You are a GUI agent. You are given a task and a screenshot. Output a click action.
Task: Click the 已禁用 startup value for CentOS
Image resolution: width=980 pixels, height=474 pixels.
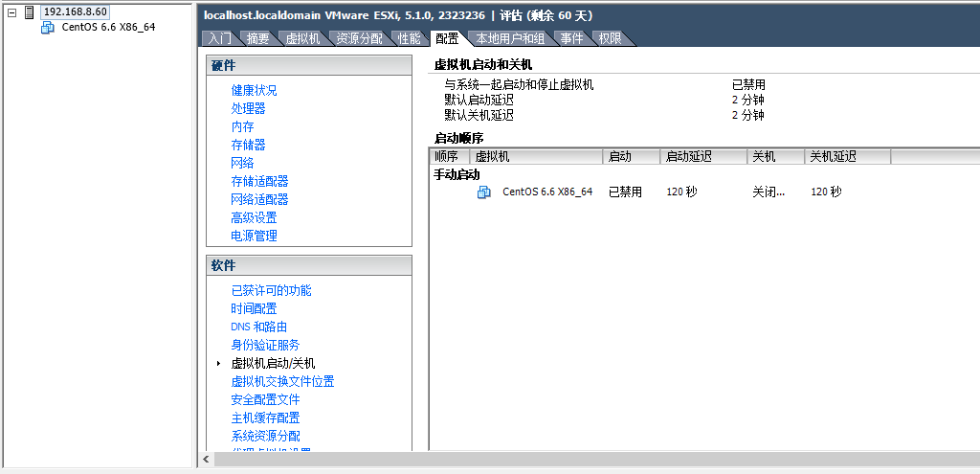[626, 192]
